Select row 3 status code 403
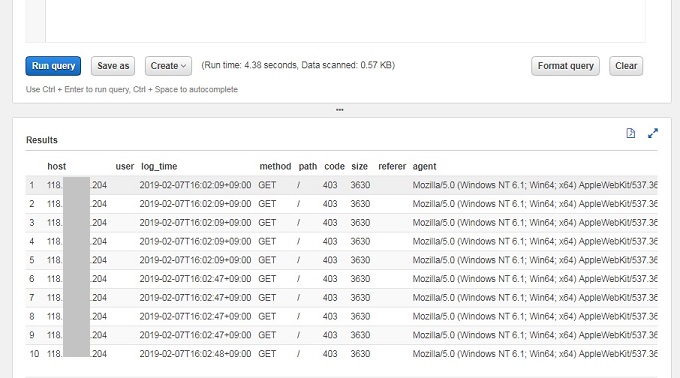The image size is (680, 378). tap(330, 223)
